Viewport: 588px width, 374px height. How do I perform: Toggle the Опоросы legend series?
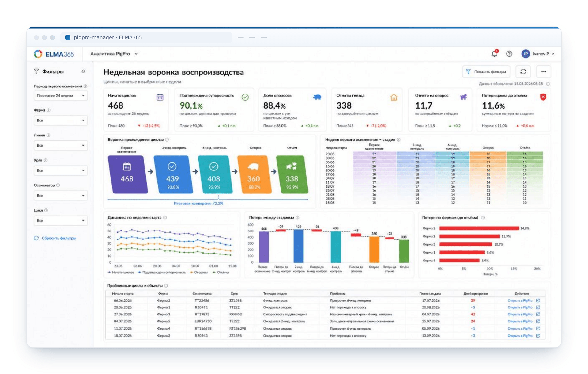(x=199, y=272)
